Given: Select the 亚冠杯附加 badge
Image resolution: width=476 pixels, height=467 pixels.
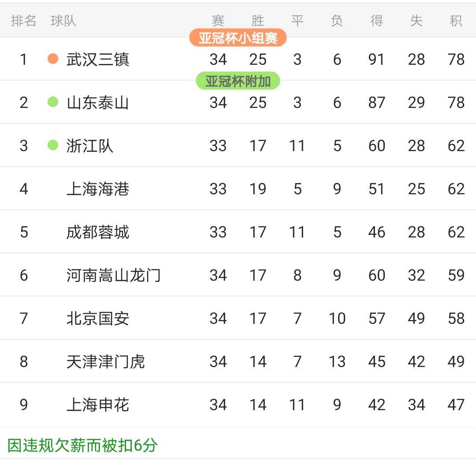Looking at the screenshot, I should 238,81.
